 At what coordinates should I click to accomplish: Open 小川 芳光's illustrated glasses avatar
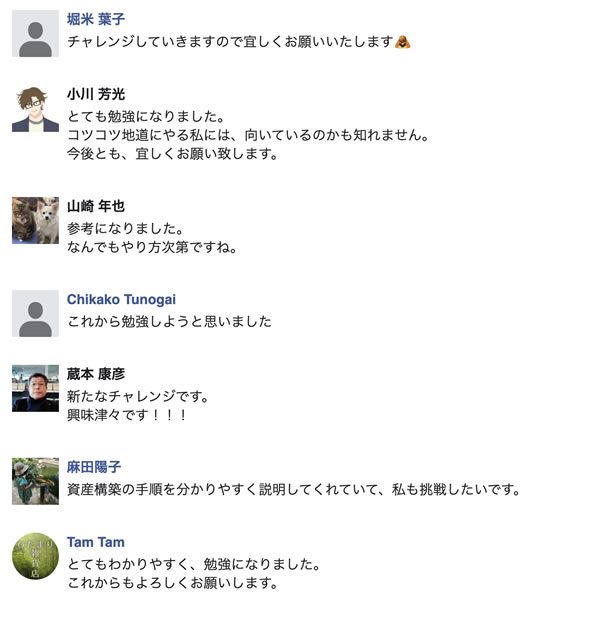coord(35,108)
